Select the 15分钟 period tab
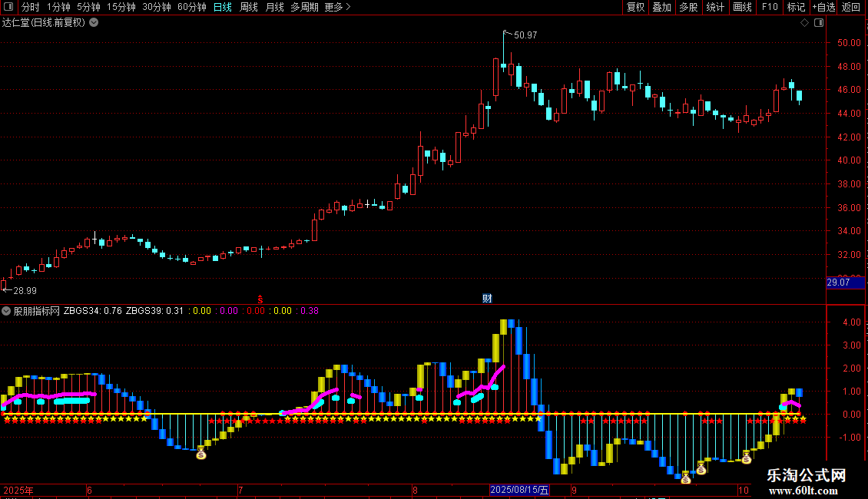 121,7
